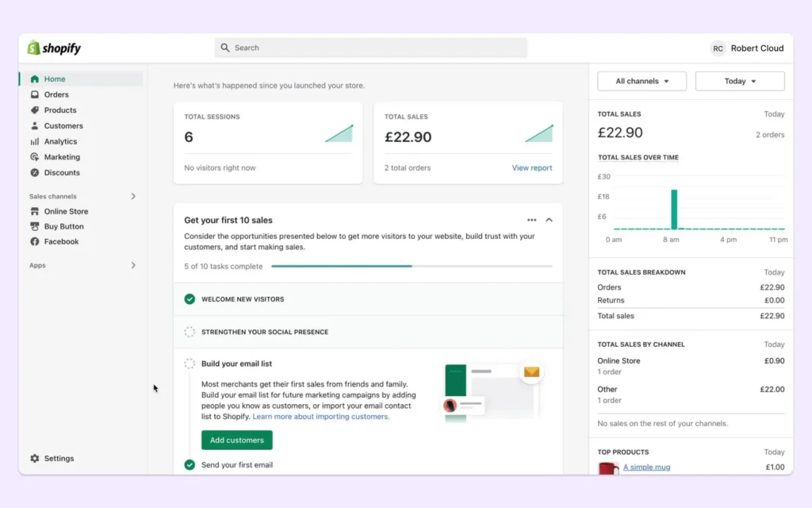Viewport: 812px width, 508px height.
Task: Click the envelope illustration in email list section
Action: point(532,371)
